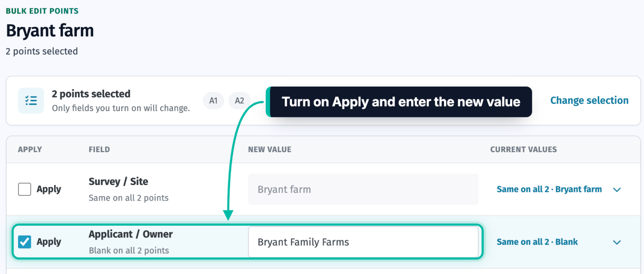Click the Survey / Site new value field
644x274 pixels.
(363, 189)
